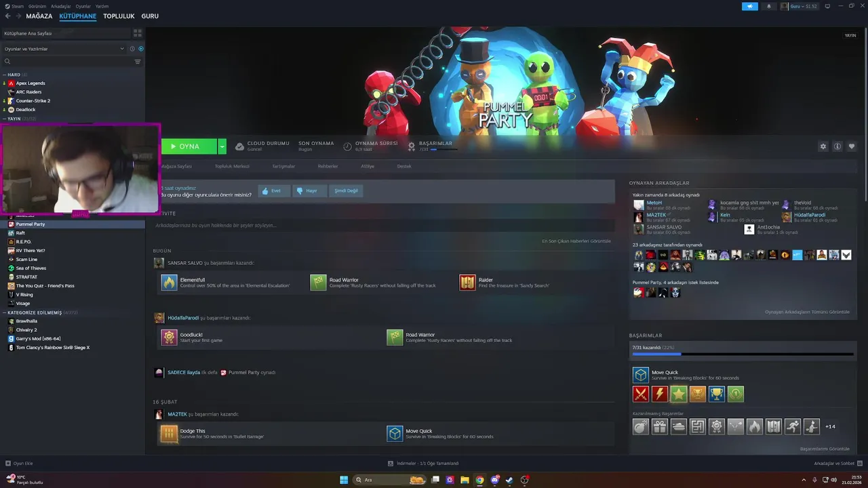Open the Rehberler link

(x=328, y=166)
